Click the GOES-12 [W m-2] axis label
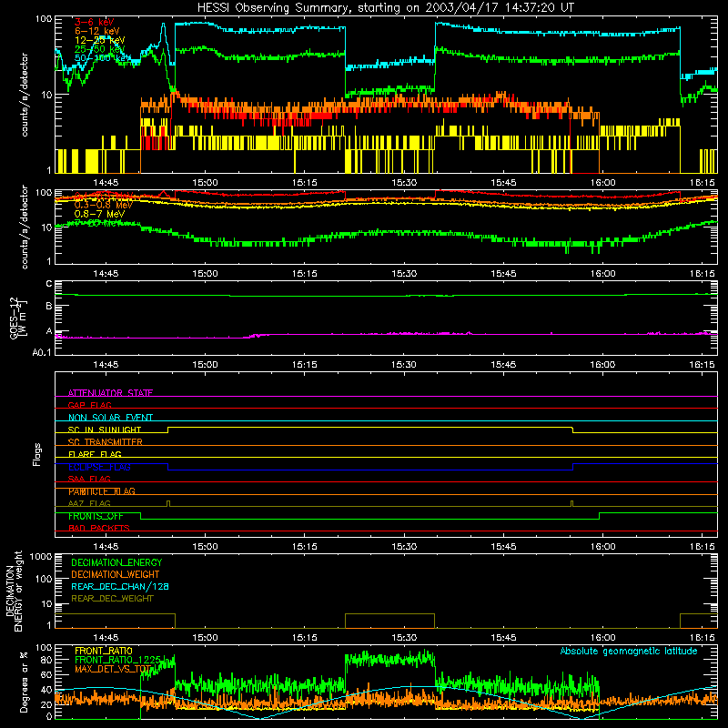The image size is (728, 728). (x=18, y=318)
